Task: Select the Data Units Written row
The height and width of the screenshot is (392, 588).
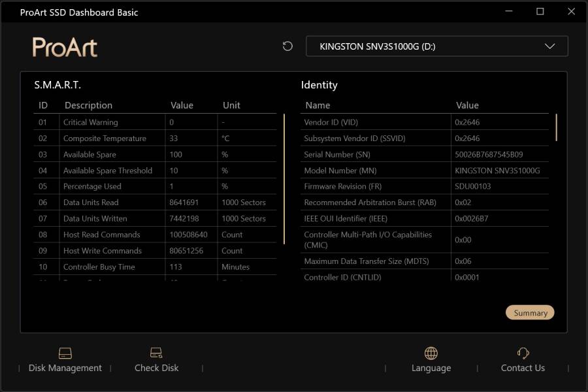Action: tap(155, 219)
